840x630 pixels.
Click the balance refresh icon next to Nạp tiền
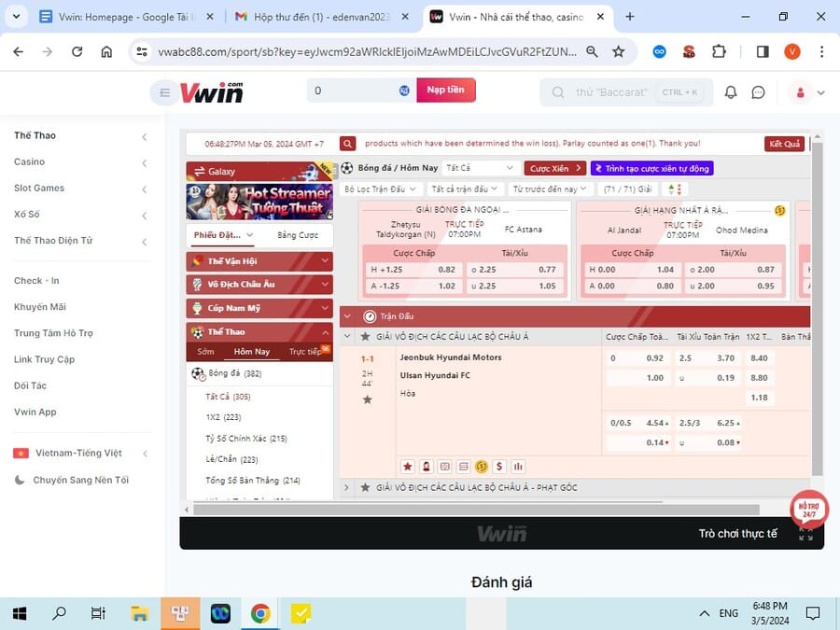404,91
